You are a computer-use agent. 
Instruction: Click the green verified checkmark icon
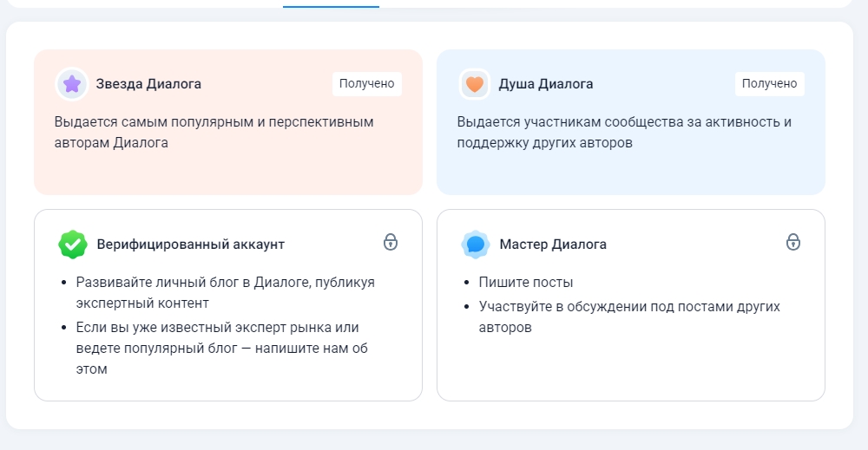pos(73,245)
